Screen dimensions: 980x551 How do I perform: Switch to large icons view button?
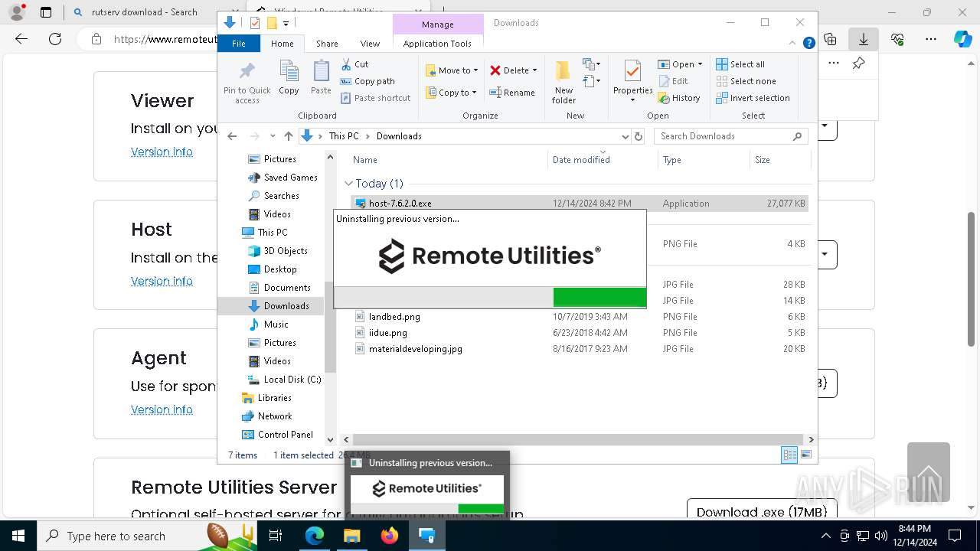805,455
